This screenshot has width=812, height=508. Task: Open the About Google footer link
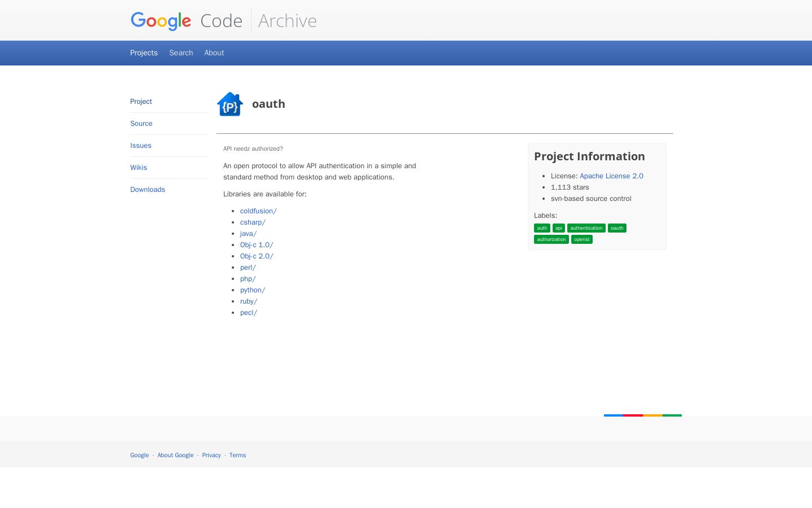coord(175,455)
